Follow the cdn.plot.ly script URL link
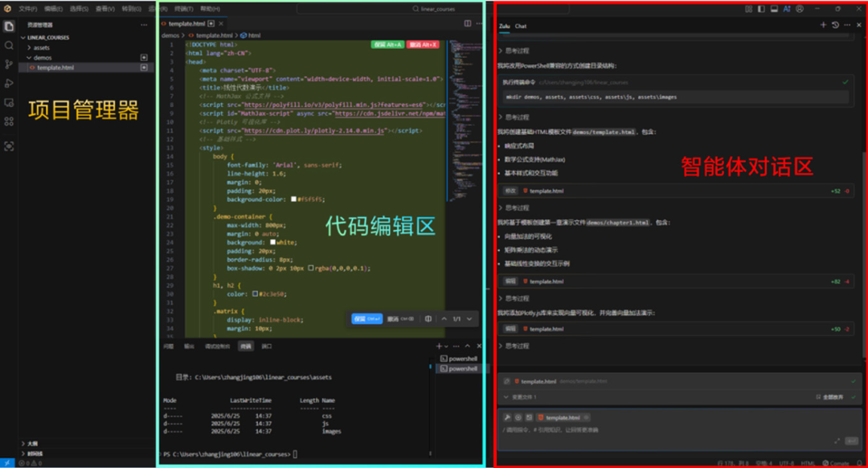Image resolution: width=868 pixels, height=468 pixels. coord(313,131)
